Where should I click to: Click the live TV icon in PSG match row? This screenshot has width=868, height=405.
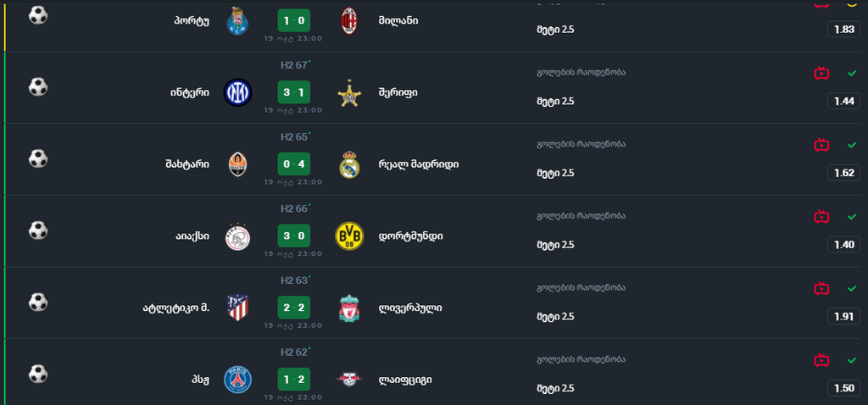pyautogui.click(x=821, y=360)
